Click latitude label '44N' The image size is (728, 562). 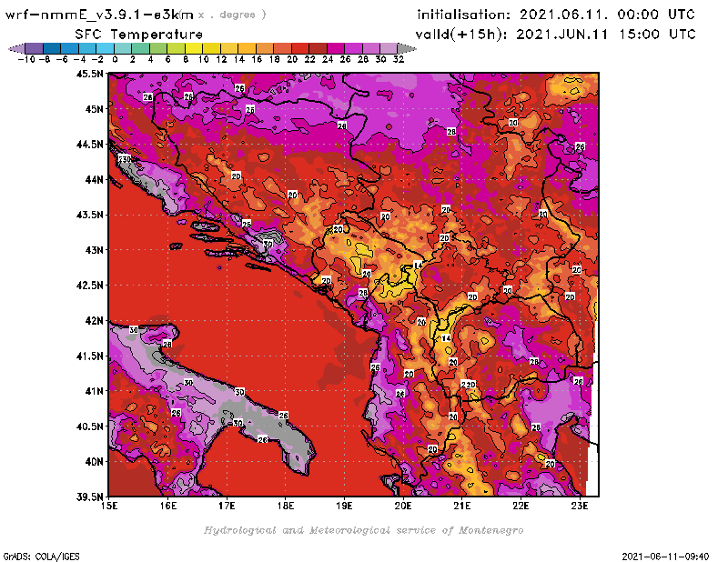pyautogui.click(x=95, y=179)
